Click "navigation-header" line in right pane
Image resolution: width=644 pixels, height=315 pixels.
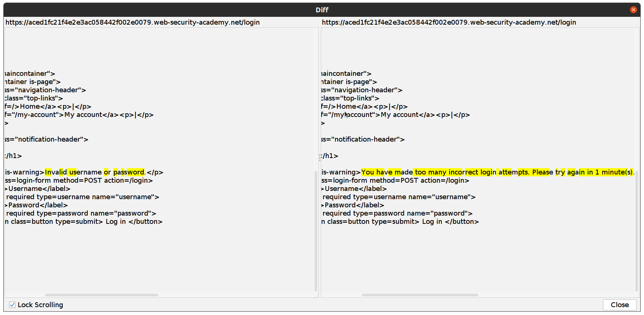click(362, 90)
